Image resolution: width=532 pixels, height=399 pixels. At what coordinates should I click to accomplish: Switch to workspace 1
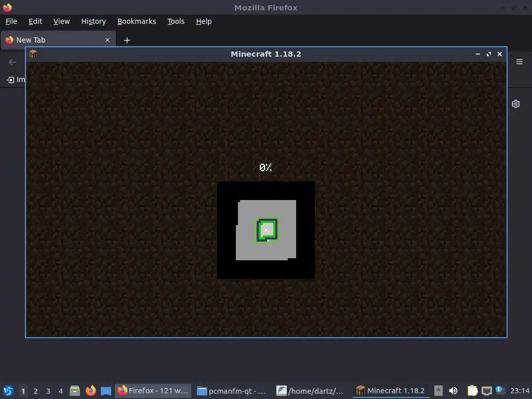click(23, 391)
